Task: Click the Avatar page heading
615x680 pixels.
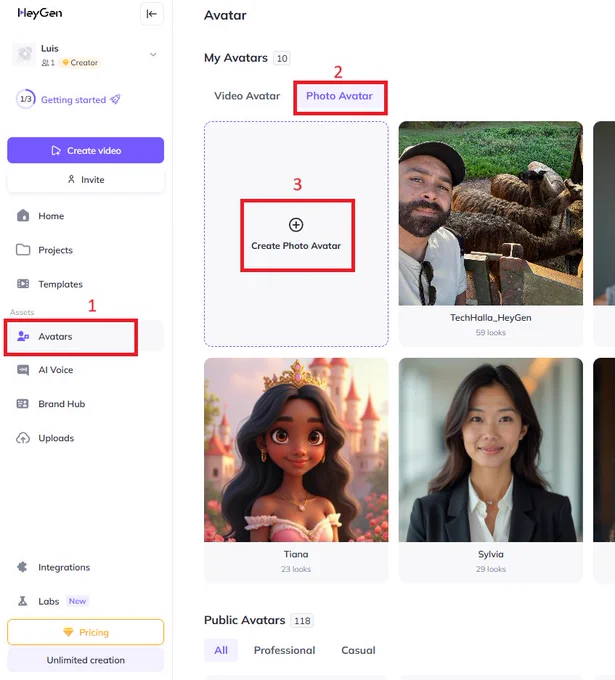Action: 225,15
